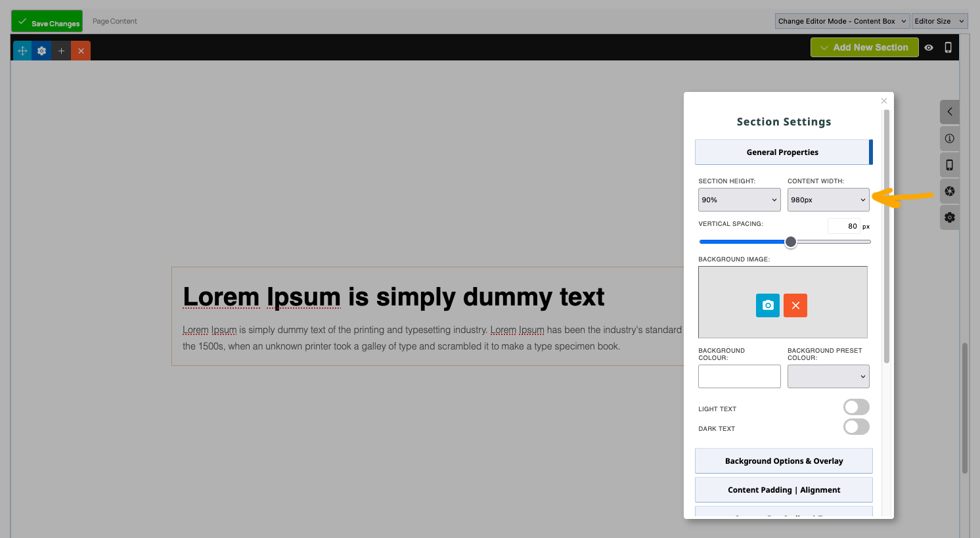Collapse the right sidebar with the chevron arrow

coord(949,112)
